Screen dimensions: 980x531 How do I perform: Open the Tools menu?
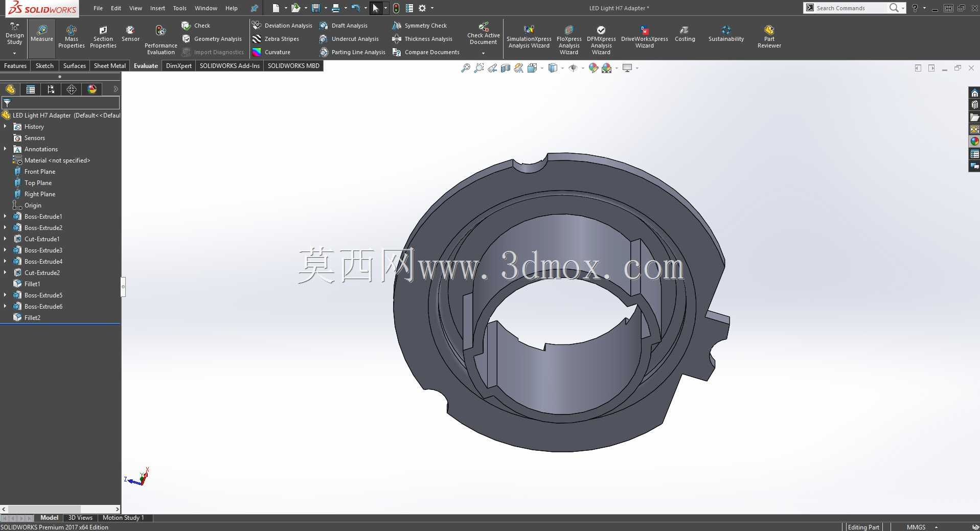(179, 8)
